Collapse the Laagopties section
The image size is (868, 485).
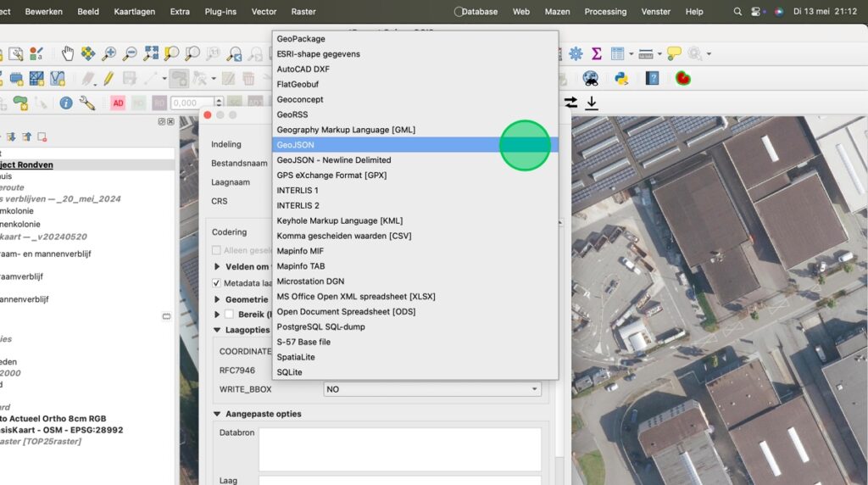pos(217,330)
